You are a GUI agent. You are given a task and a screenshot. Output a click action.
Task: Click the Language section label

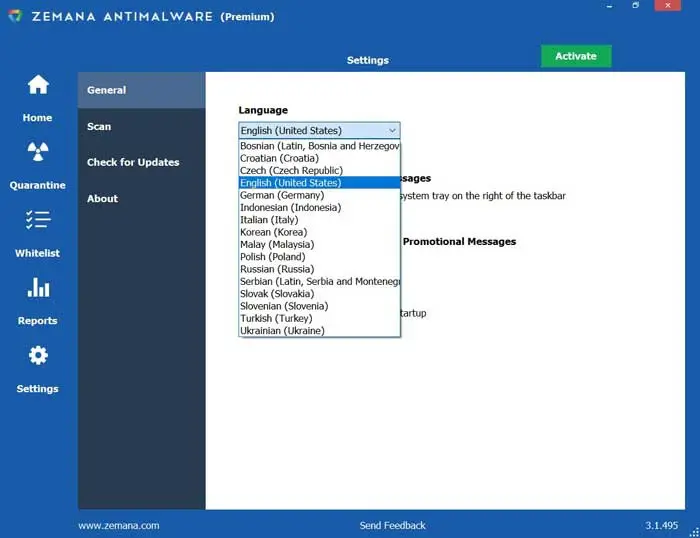pos(263,110)
